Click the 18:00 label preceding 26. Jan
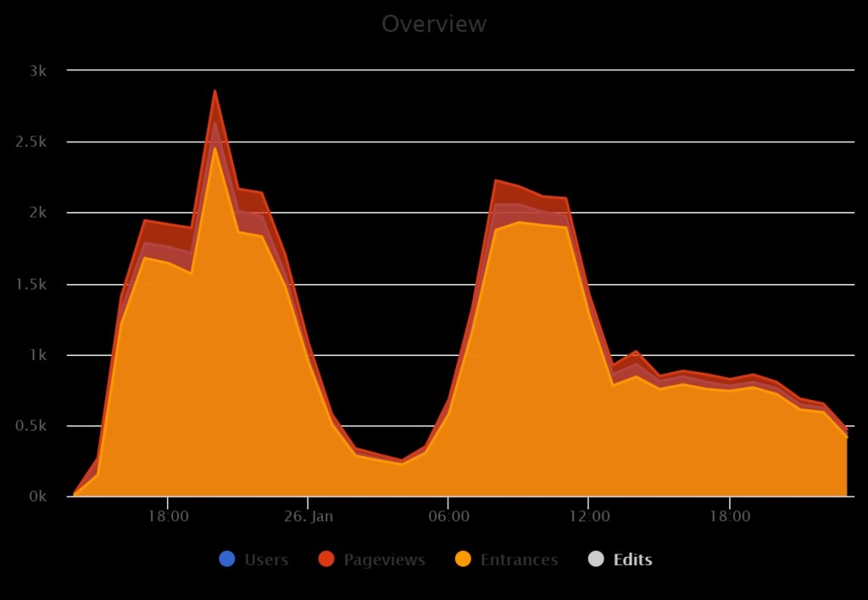 (x=168, y=516)
